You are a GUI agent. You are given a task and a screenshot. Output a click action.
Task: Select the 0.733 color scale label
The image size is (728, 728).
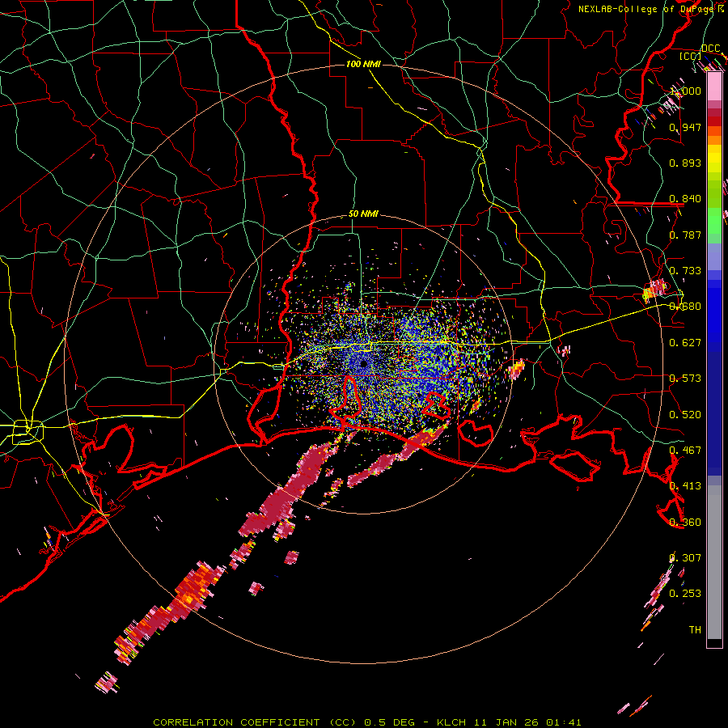(685, 271)
